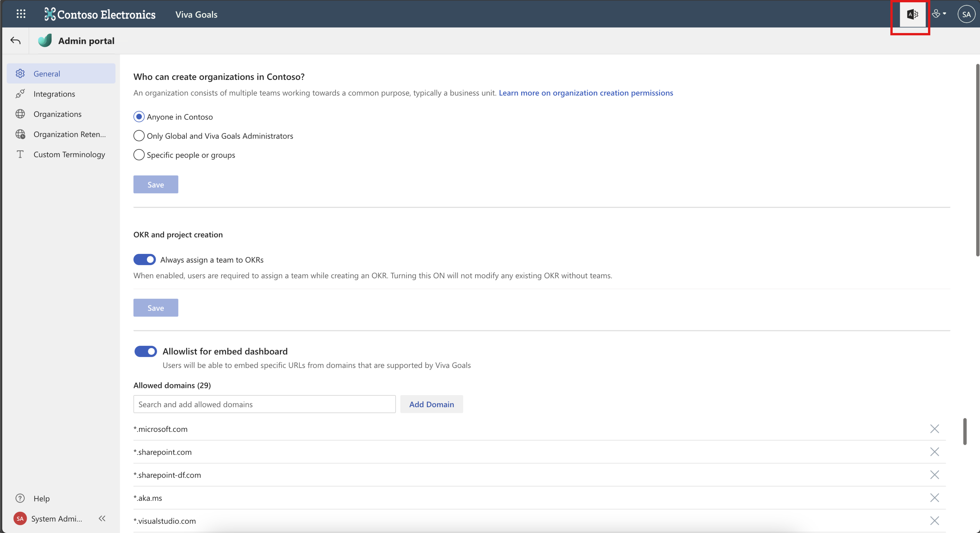Click the Help question mark icon
This screenshot has height=533, width=980.
click(x=20, y=498)
